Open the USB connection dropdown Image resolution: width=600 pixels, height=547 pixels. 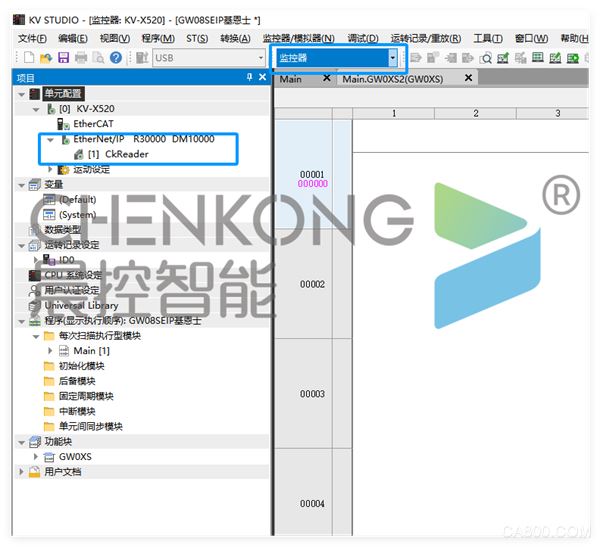click(261, 58)
